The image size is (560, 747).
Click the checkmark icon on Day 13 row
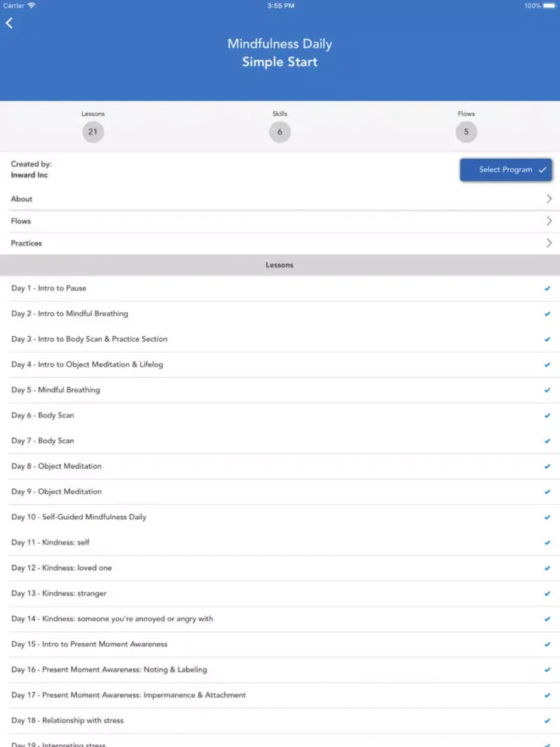click(x=547, y=594)
